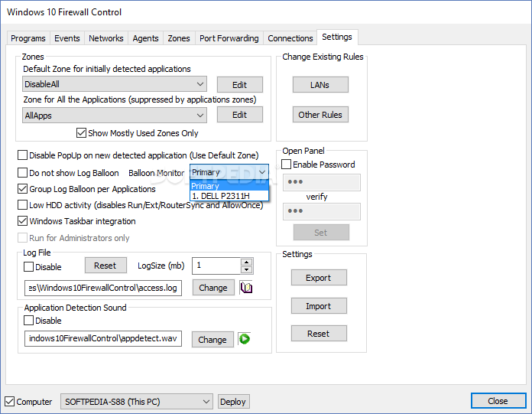
Task: Decrease LogSize with the down arrow
Action: point(247,270)
